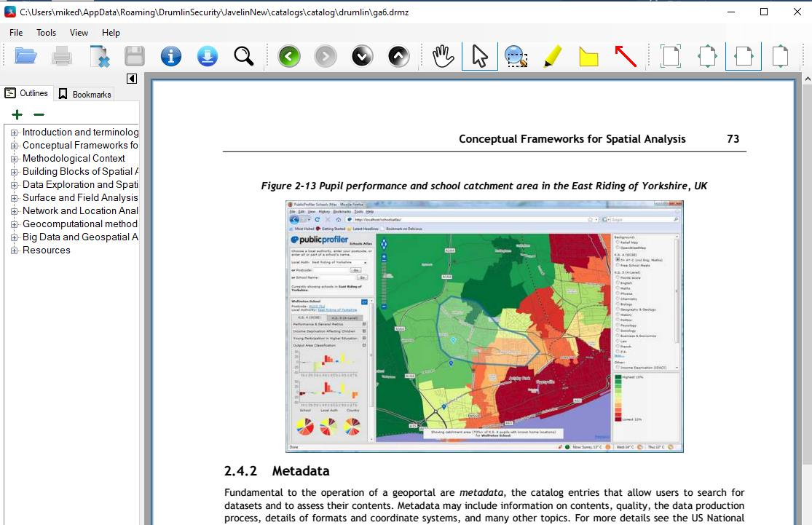812x525 pixels.
Task: Select 'Surface and Field Analysis' in the outline
Action: pyautogui.click(x=80, y=198)
